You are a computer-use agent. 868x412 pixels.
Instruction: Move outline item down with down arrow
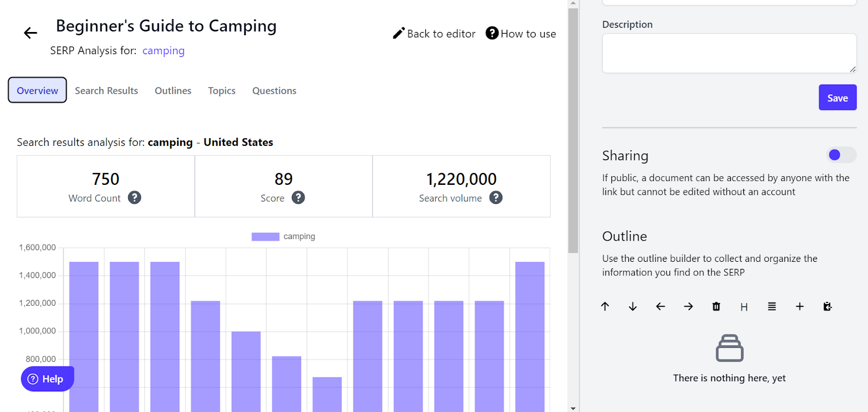[x=633, y=307]
